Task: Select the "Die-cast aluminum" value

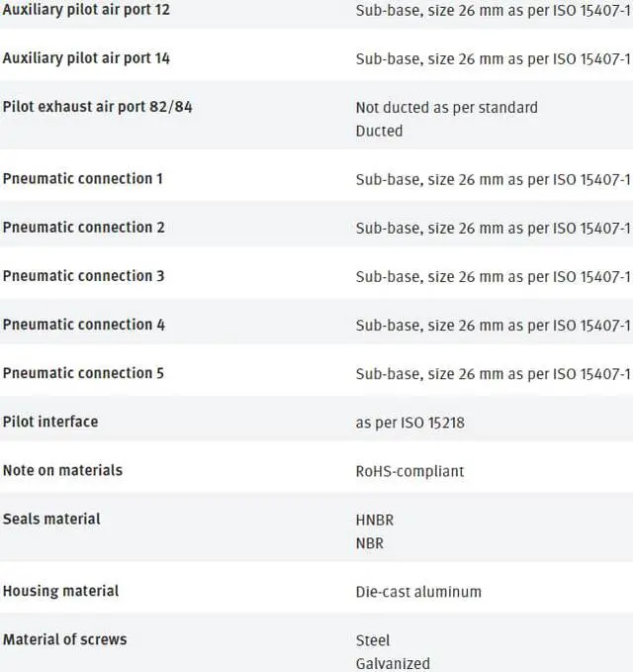Action: (x=418, y=592)
